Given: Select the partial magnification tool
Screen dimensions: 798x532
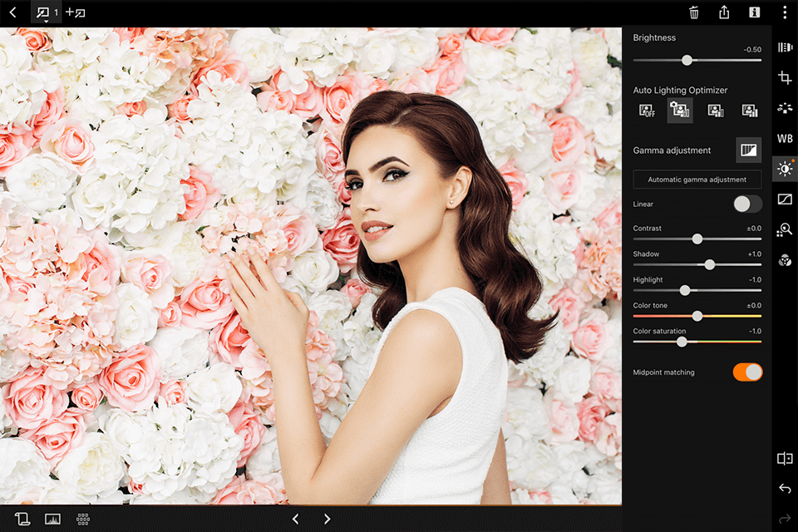Looking at the screenshot, I should coord(785,229).
